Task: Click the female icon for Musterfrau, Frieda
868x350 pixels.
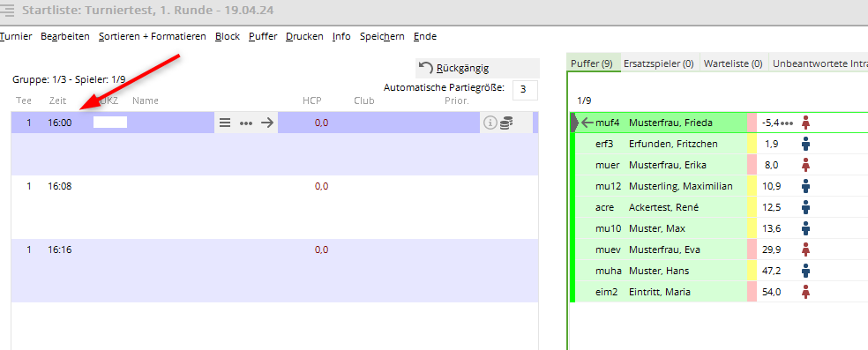Action: point(806,123)
